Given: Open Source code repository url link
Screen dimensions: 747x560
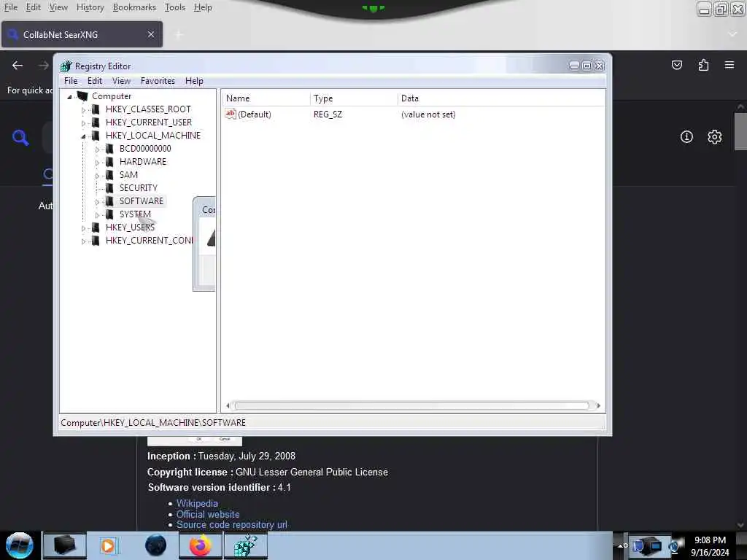Looking at the screenshot, I should [231, 525].
